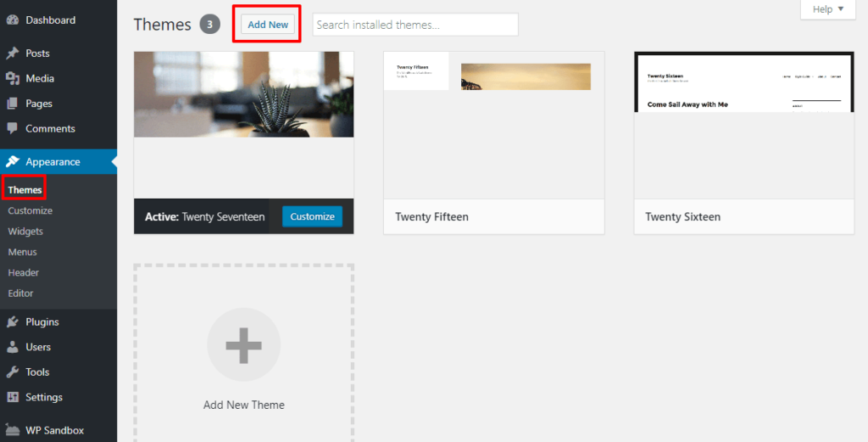Click the Appearance paintbrush icon
The image size is (868, 442).
pyautogui.click(x=12, y=162)
